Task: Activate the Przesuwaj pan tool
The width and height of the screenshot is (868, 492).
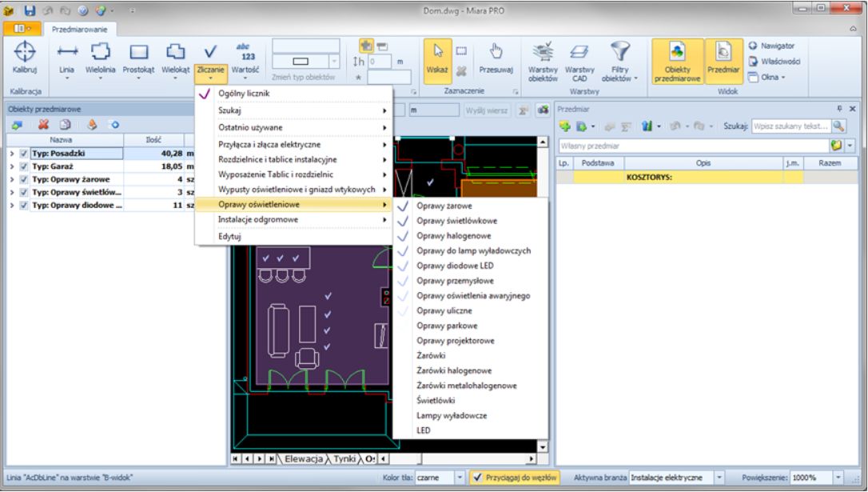Action: point(496,59)
